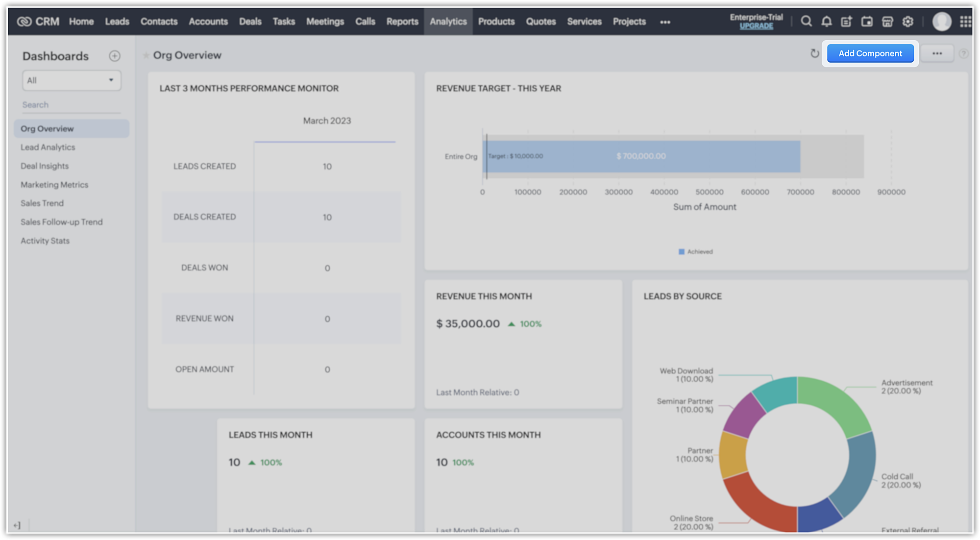
Task: Click the refresh dashboard icon
Action: coord(814,53)
